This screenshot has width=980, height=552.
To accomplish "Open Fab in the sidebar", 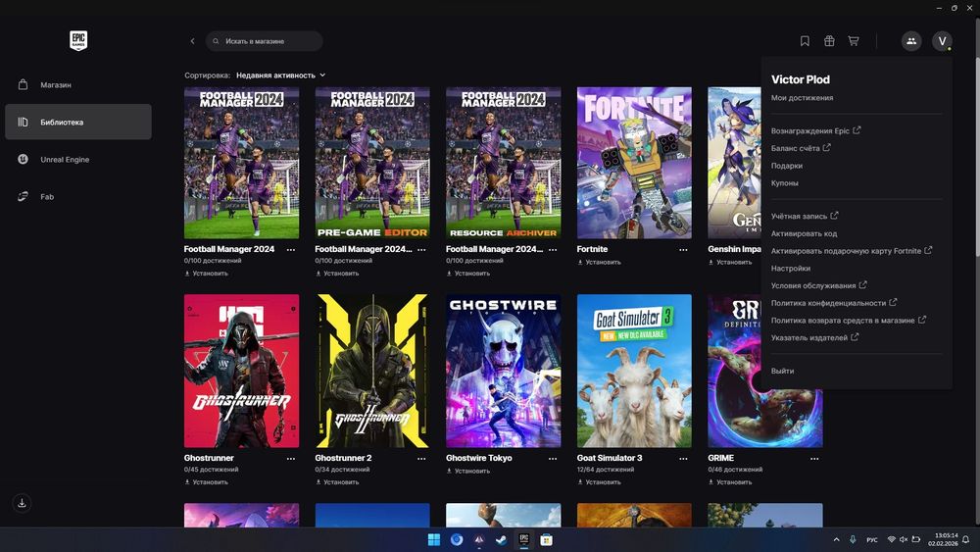I will coord(78,196).
